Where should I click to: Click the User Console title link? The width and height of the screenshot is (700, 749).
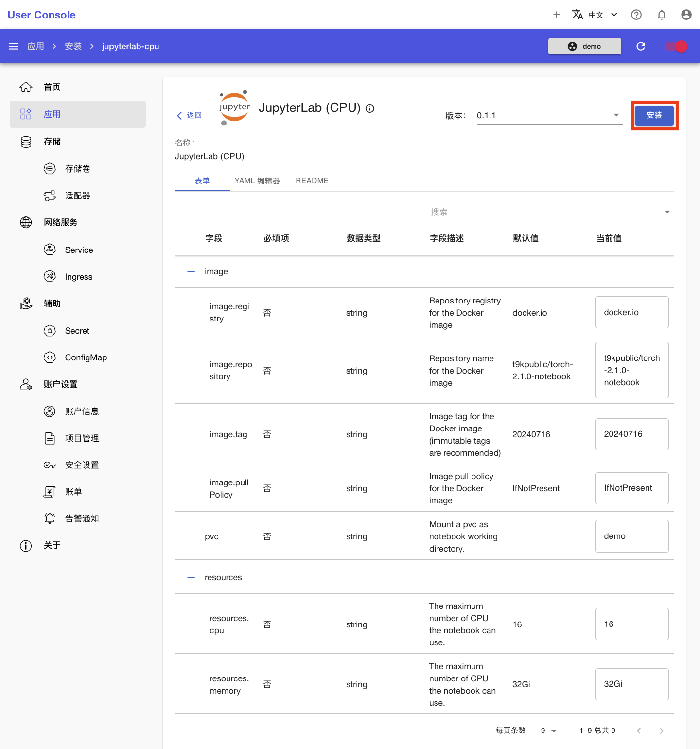[x=42, y=15]
